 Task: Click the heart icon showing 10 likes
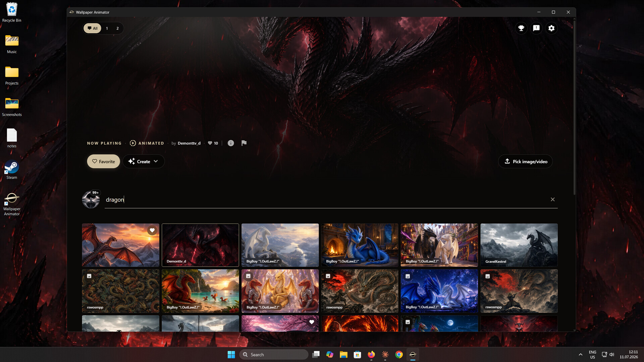[210, 143]
